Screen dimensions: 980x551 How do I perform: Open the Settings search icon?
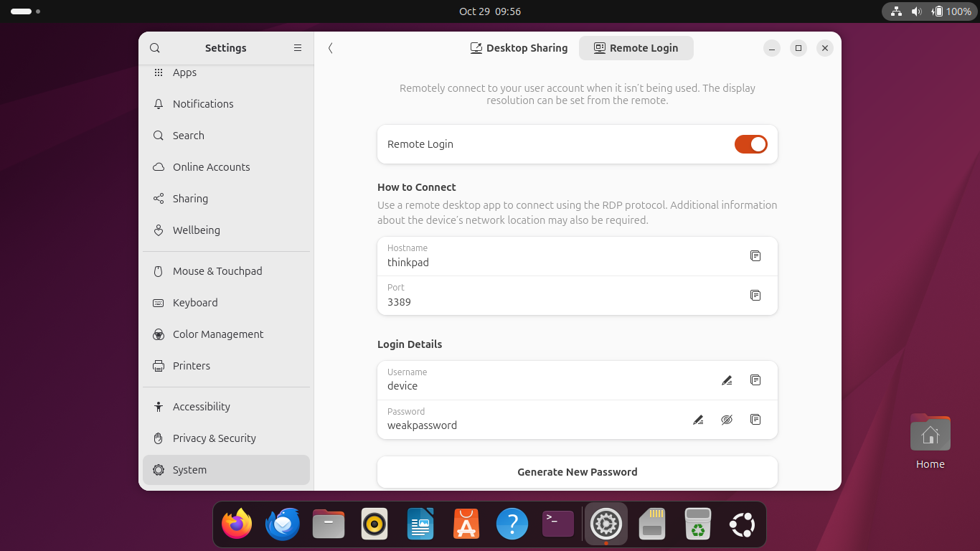click(155, 48)
